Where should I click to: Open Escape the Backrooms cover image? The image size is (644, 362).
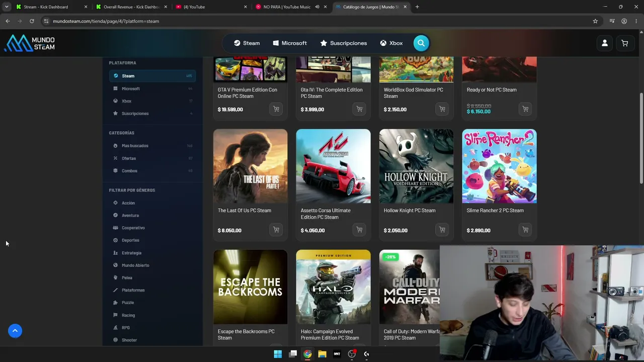pos(251,287)
